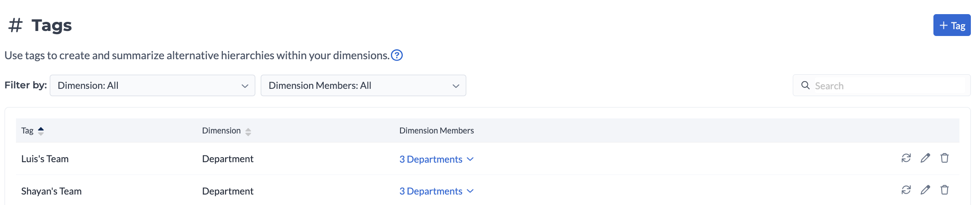The image size is (980, 205).
Task: Expand 3 Departments for Shayan's Team
Action: point(436,191)
